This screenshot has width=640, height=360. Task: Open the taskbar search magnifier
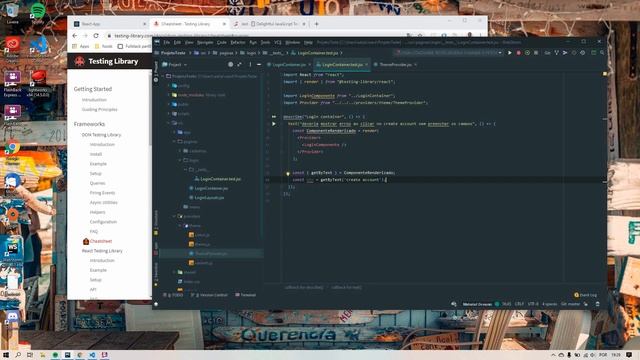18,355
